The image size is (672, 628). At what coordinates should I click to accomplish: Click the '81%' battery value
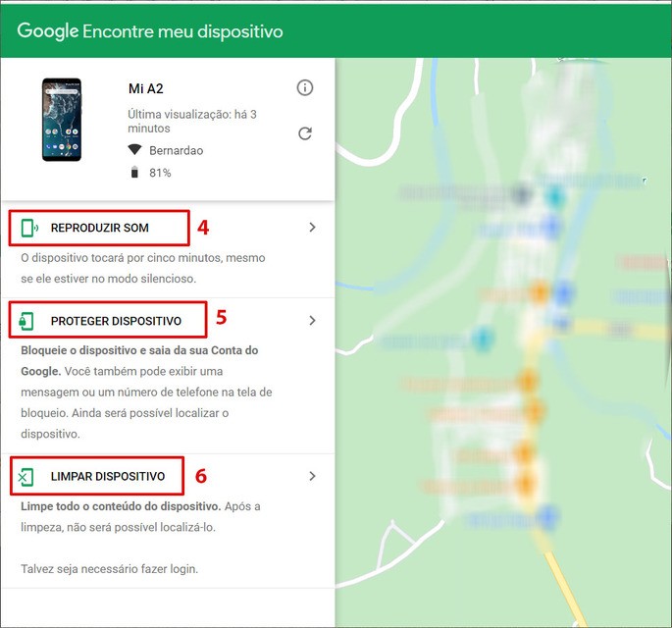pyautogui.click(x=160, y=173)
